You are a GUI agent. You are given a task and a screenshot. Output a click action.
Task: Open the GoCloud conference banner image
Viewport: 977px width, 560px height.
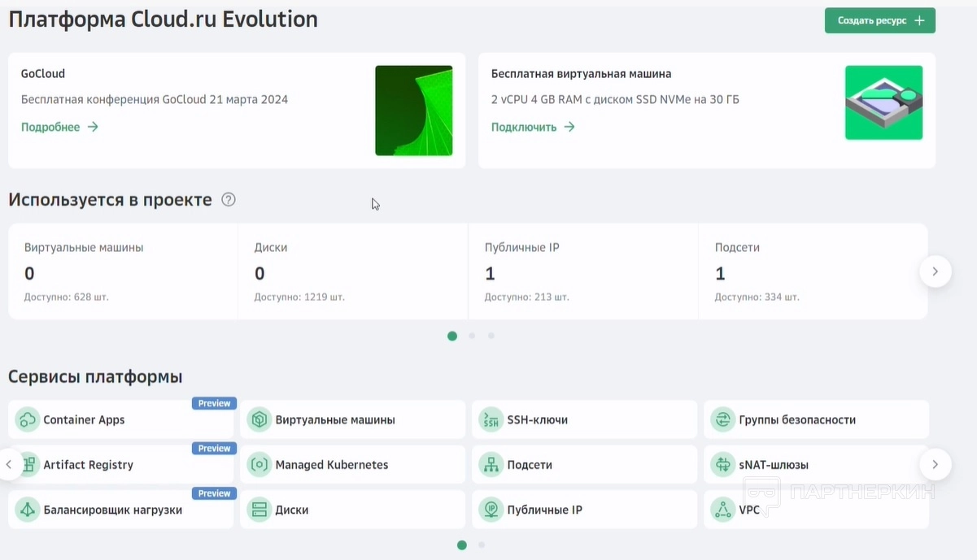click(x=413, y=111)
